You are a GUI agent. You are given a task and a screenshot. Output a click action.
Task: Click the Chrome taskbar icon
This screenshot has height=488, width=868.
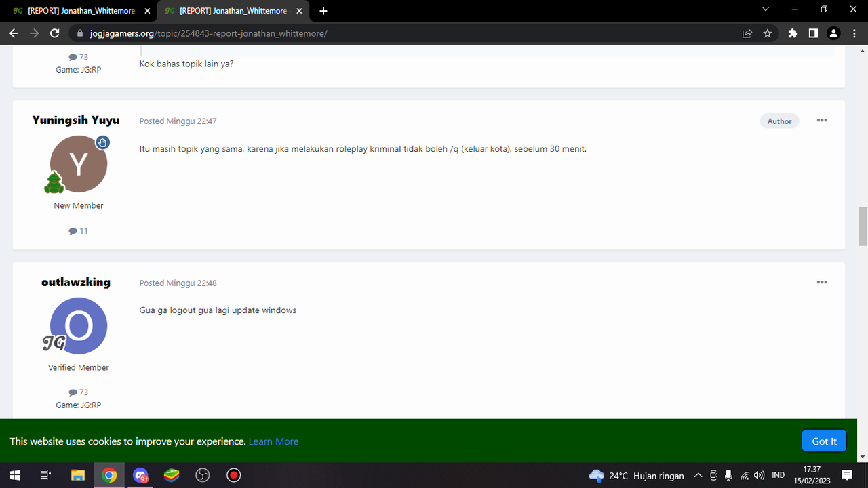pyautogui.click(x=109, y=475)
